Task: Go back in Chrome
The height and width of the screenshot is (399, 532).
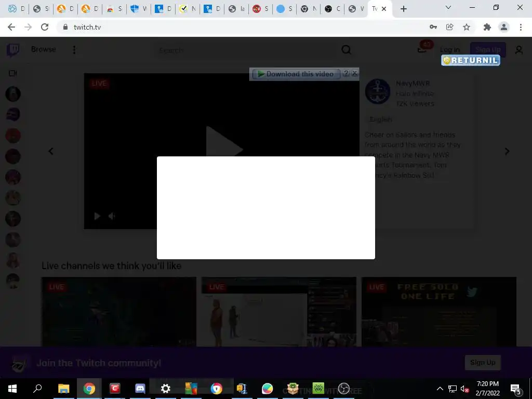Action: click(x=11, y=27)
